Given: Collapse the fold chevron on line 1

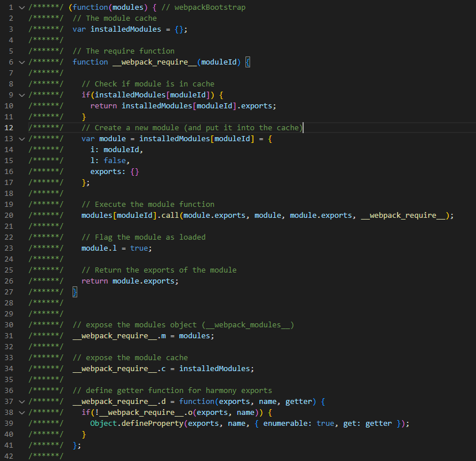Looking at the screenshot, I should click(x=22, y=7).
